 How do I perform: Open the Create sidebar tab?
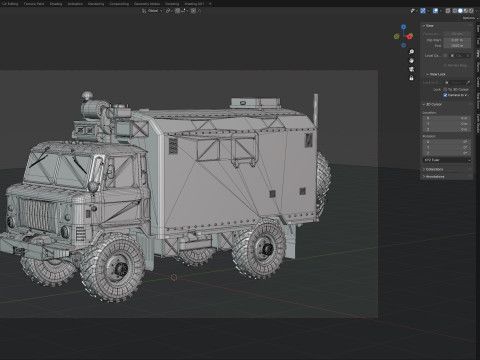(x=477, y=82)
